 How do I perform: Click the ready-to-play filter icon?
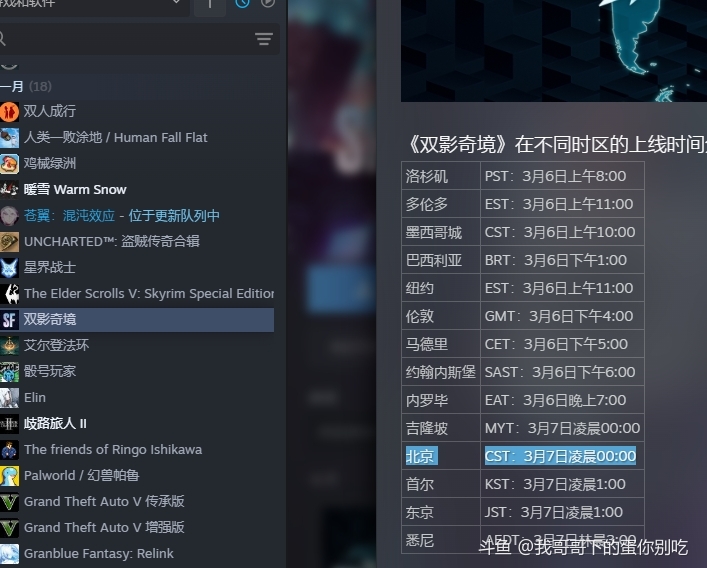point(267,4)
